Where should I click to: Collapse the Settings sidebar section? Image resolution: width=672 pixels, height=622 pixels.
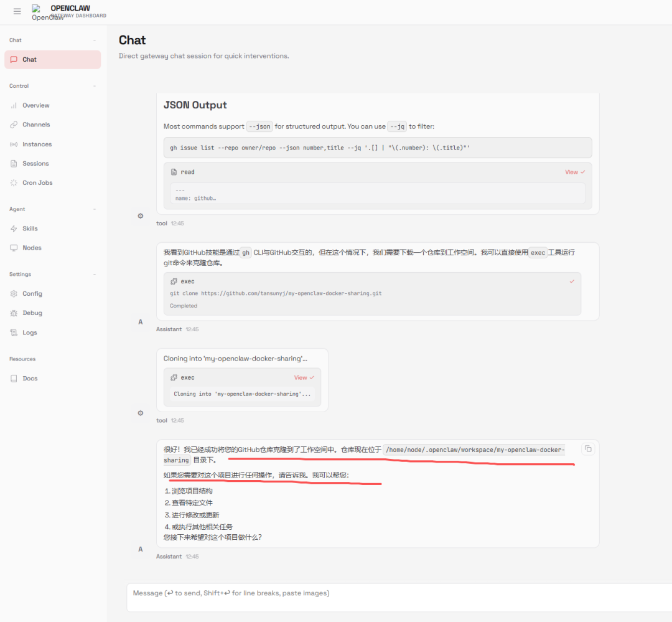tap(95, 274)
